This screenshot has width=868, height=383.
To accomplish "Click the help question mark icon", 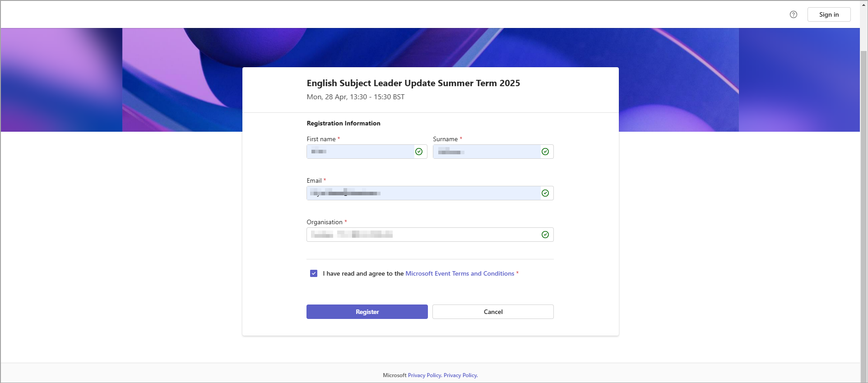I will tap(793, 14).
